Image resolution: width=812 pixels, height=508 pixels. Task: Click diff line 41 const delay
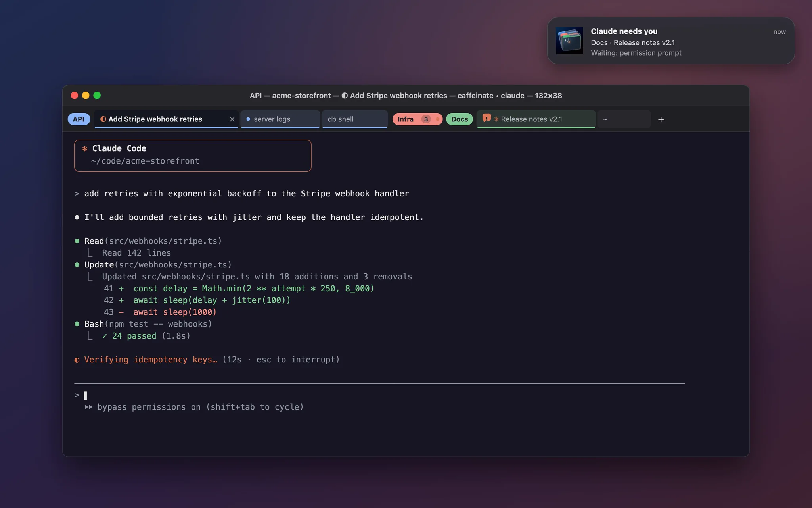click(x=239, y=289)
